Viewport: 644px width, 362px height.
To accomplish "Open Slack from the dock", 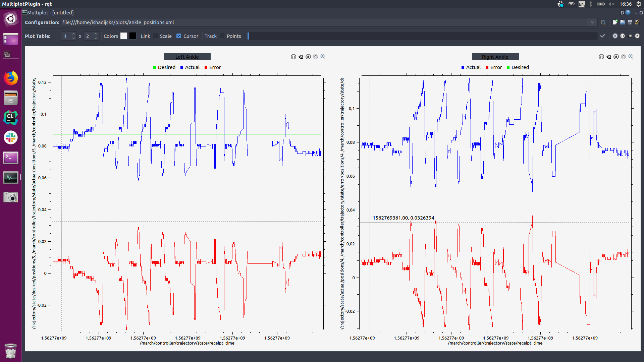I will [x=11, y=137].
